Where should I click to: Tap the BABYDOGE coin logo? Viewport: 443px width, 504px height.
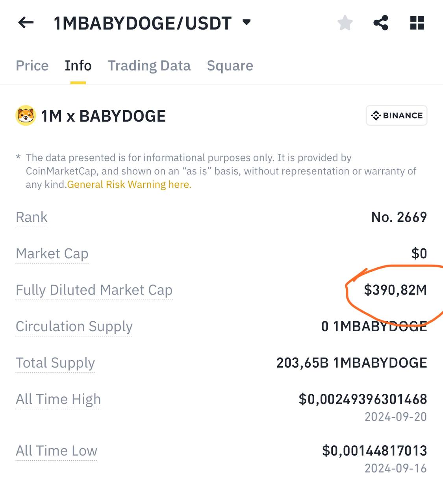tap(26, 116)
